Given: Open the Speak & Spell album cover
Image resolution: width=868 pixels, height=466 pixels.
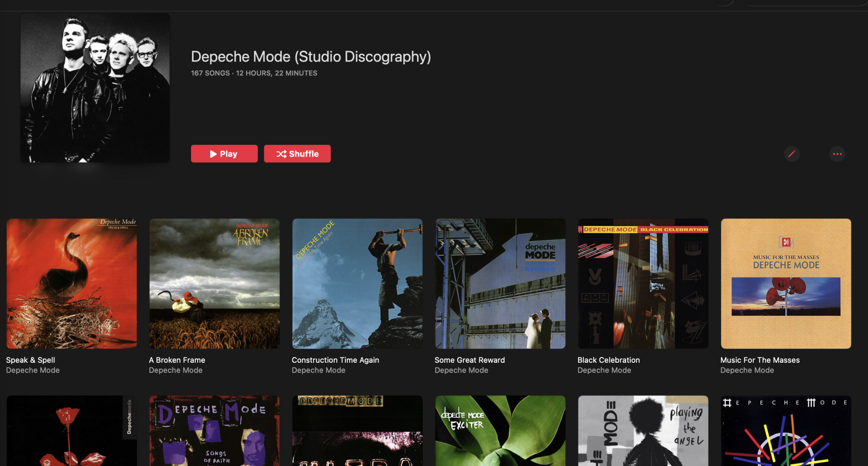Looking at the screenshot, I should tap(72, 283).
